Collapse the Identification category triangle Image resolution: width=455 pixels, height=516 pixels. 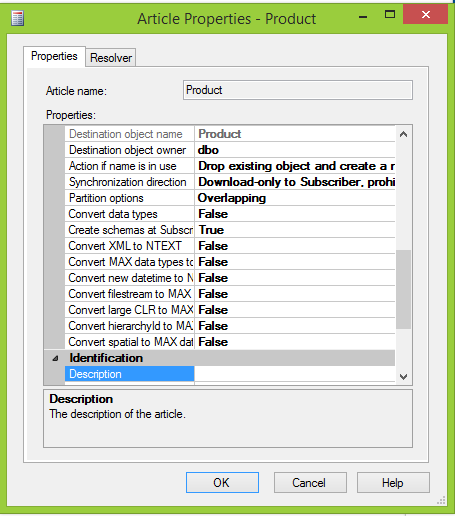point(55,358)
